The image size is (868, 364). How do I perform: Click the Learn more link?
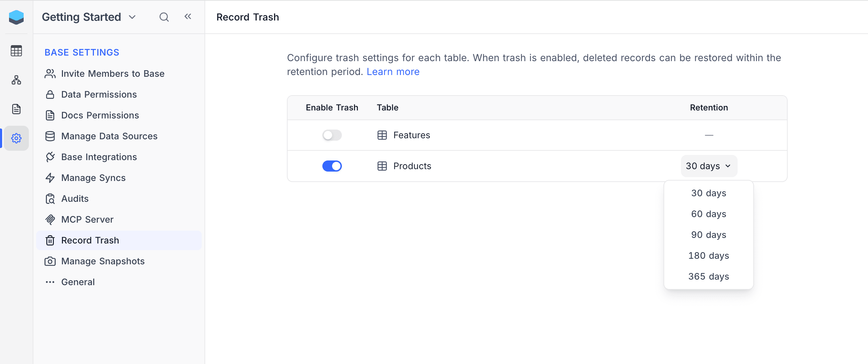[393, 71]
